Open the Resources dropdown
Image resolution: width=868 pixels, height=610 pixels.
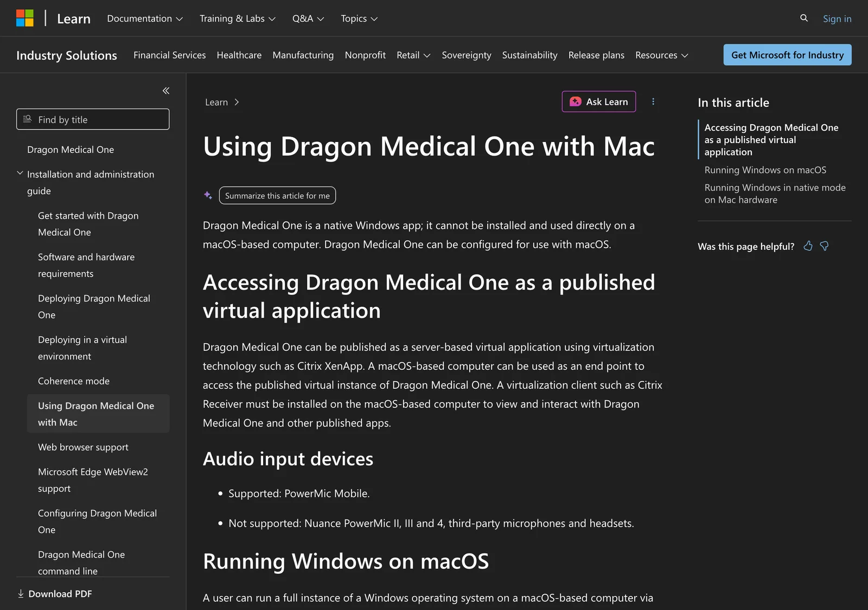click(662, 55)
